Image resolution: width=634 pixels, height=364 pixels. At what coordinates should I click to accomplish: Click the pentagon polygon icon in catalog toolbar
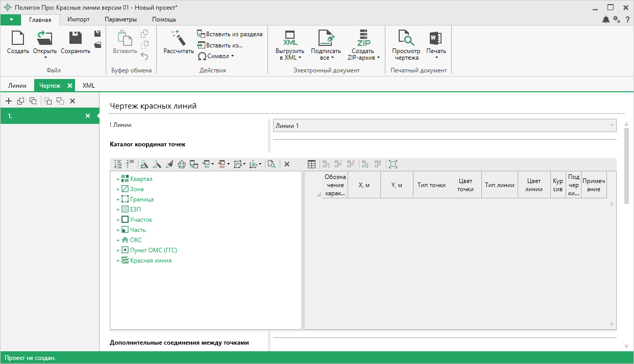(181, 164)
